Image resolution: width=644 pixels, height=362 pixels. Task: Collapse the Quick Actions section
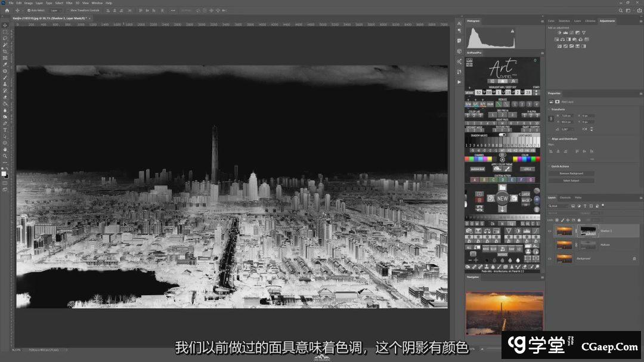(549, 166)
